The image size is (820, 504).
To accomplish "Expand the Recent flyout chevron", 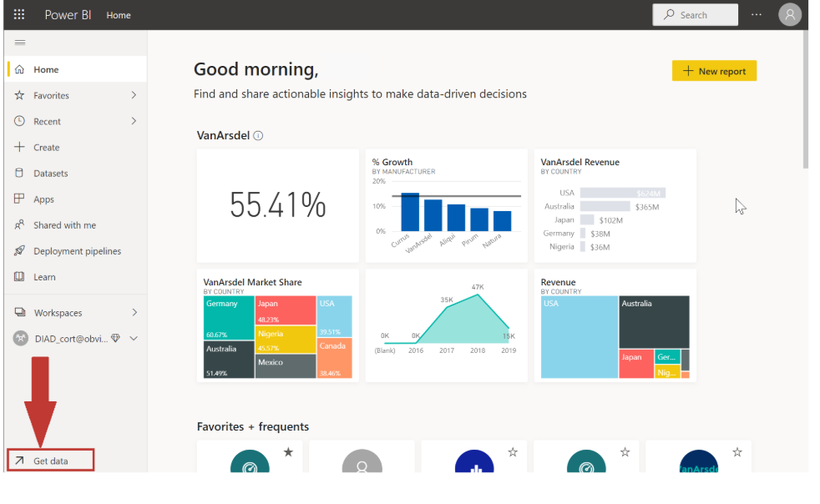I will coord(134,122).
